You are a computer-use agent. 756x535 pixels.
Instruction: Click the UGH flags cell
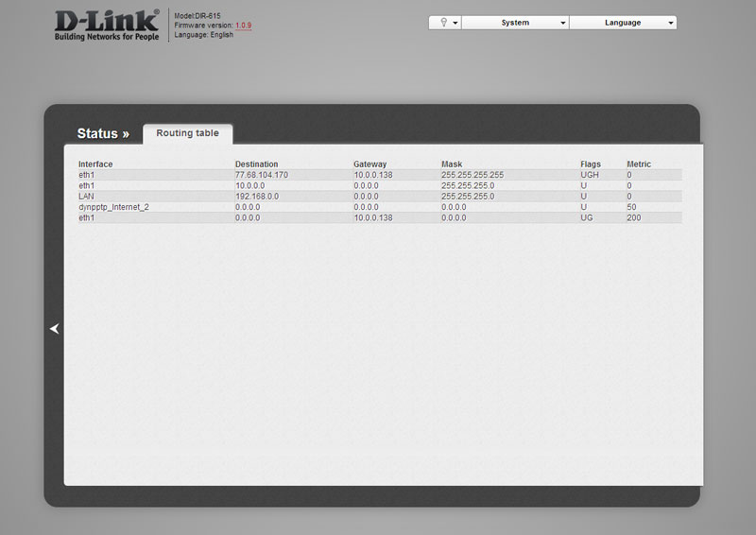click(x=590, y=175)
